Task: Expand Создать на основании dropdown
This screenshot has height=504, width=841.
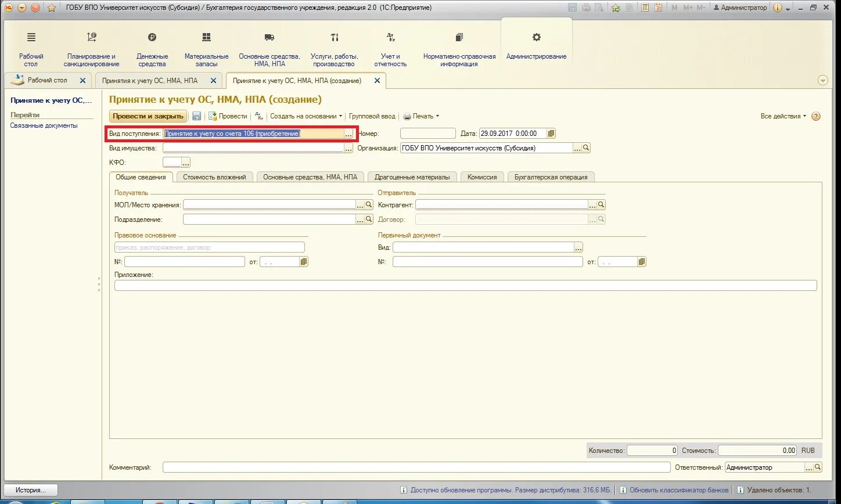Action: pyautogui.click(x=306, y=116)
